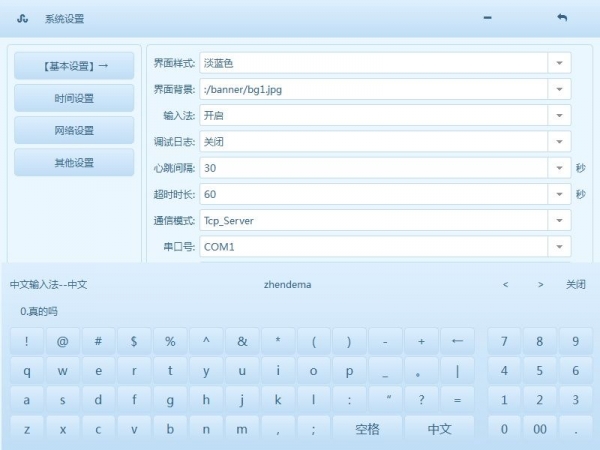Select the 其他设置 section

[x=74, y=162]
